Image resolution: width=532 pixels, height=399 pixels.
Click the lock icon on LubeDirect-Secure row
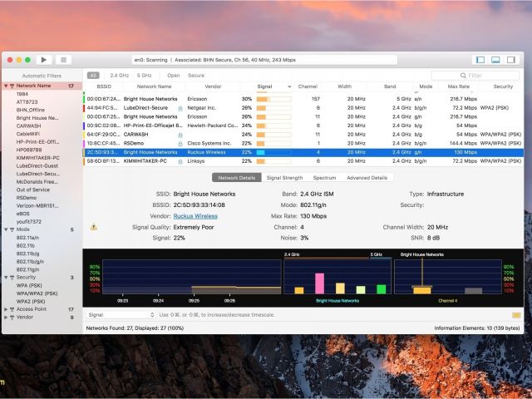coord(180,107)
